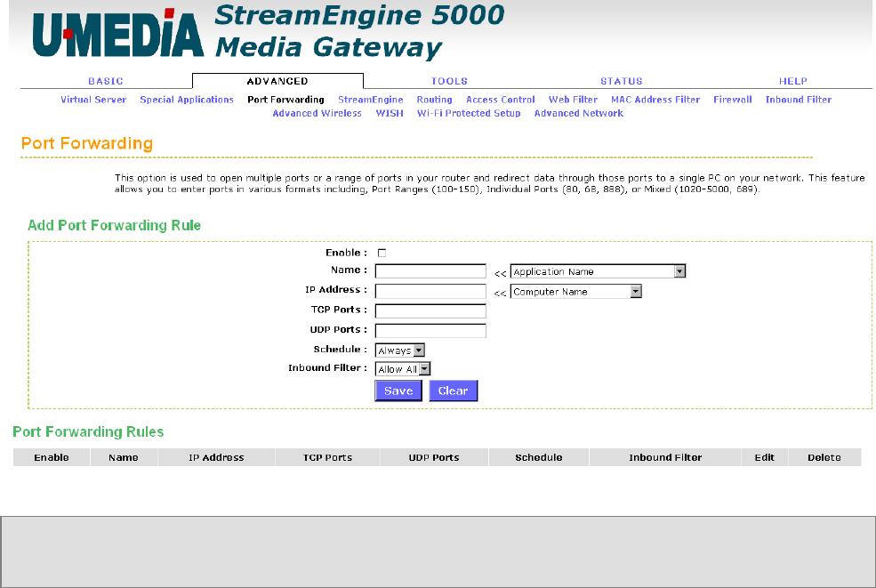Expand the Inbound Filter Allow All dropdown
This screenshot has height=588, width=876.
[403, 369]
